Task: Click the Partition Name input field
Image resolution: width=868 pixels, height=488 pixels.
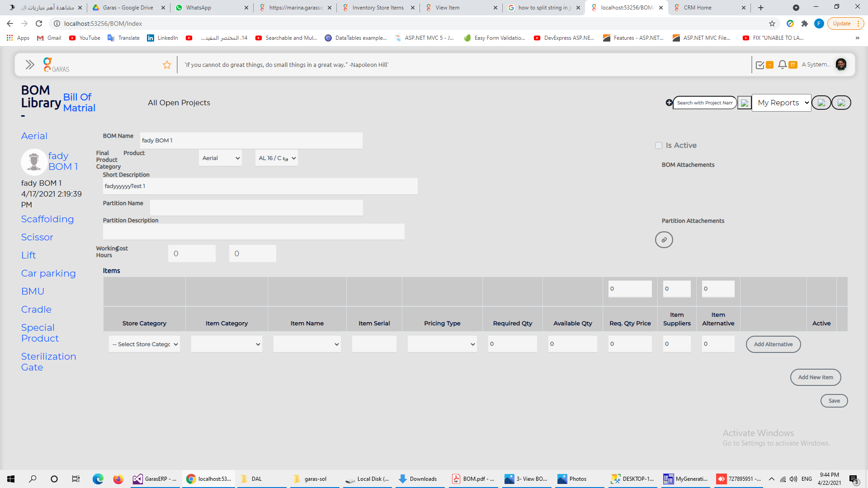Action: pos(256,208)
